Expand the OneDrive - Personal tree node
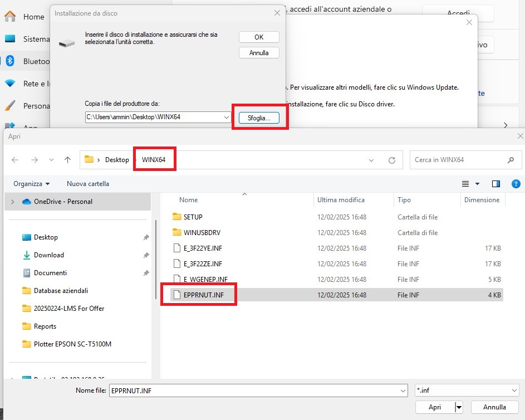The height and width of the screenshot is (420, 525). point(12,202)
